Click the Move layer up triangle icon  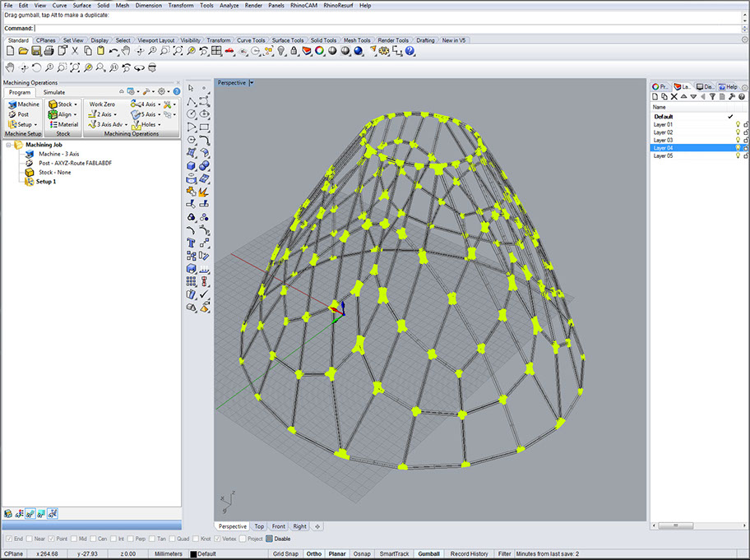pos(684,96)
